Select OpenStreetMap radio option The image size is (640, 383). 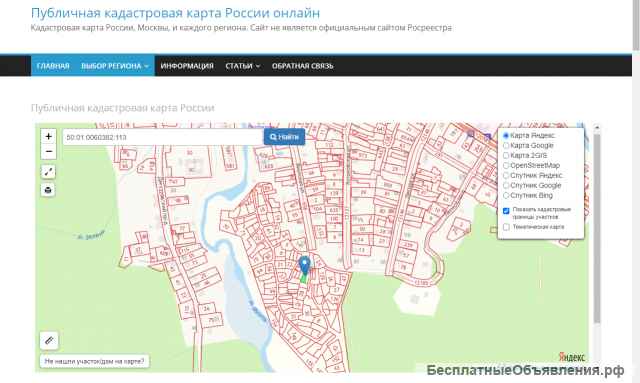click(x=506, y=165)
